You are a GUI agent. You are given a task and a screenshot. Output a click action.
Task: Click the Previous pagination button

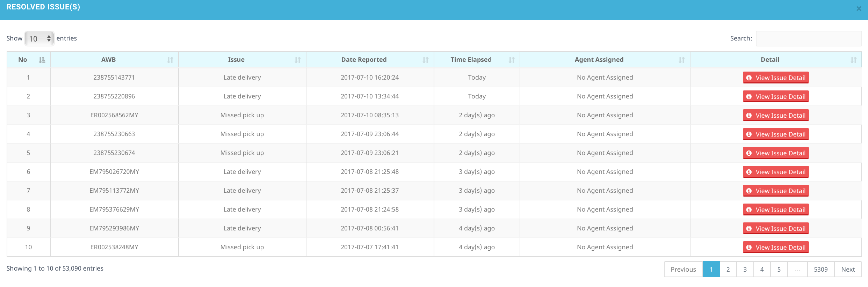[x=683, y=269]
